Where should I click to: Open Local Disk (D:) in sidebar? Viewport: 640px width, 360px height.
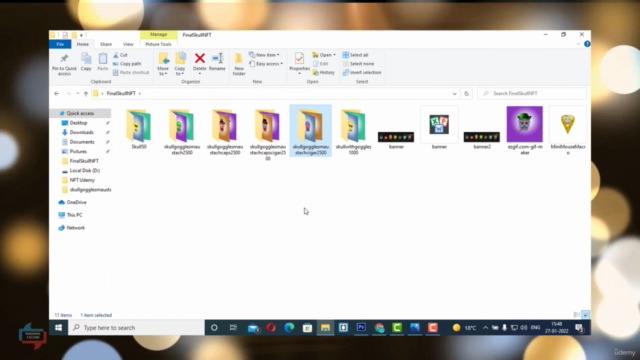84,171
